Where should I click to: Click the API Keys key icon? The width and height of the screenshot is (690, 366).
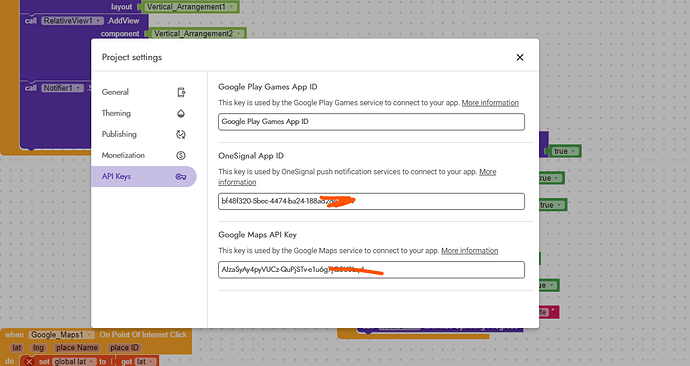(x=181, y=176)
